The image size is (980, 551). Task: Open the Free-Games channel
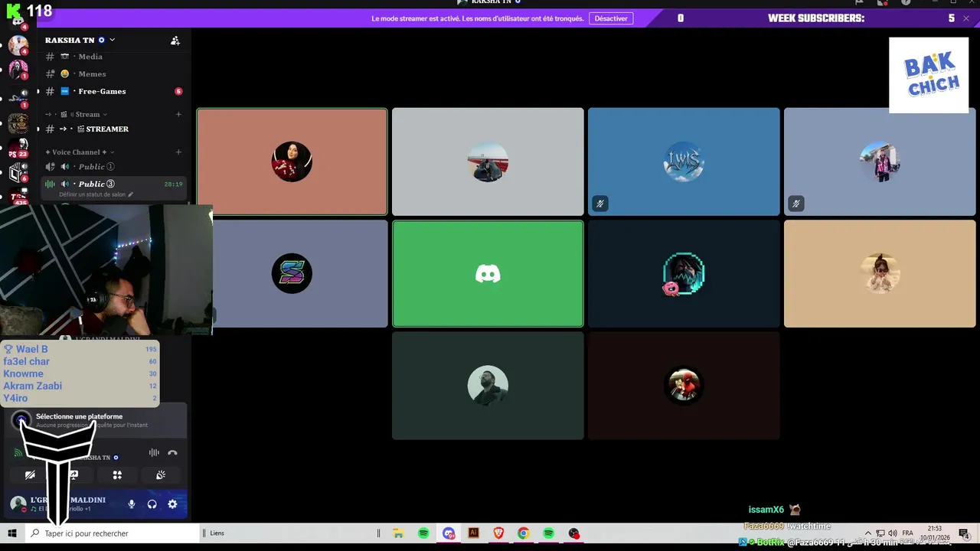tap(112, 91)
